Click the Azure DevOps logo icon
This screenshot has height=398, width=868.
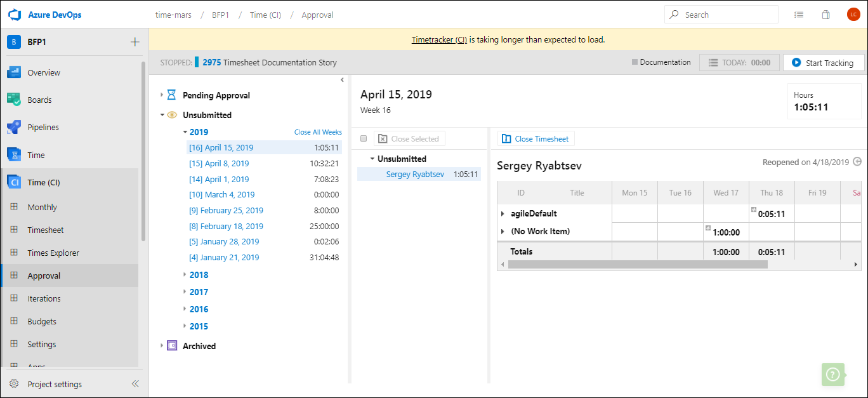tap(15, 14)
